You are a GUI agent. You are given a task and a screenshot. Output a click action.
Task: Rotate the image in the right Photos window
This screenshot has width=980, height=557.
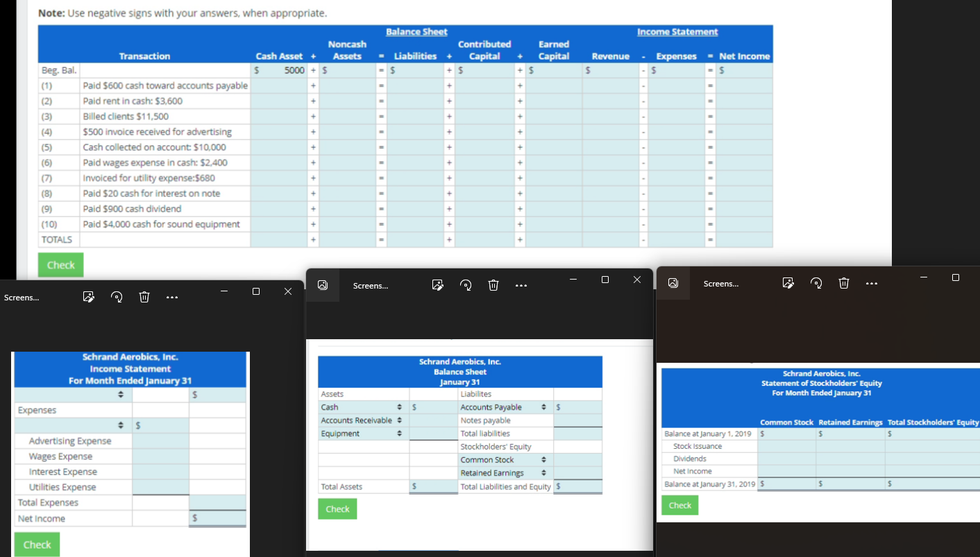[x=816, y=283]
